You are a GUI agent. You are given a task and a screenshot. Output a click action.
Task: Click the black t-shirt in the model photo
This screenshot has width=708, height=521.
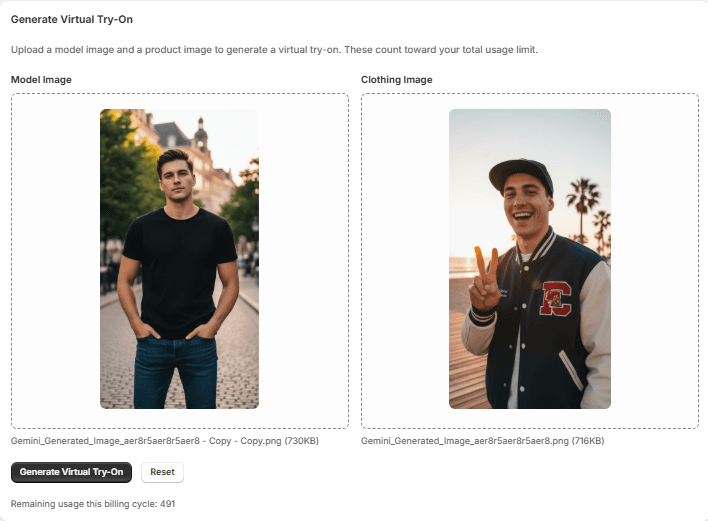[178, 270]
